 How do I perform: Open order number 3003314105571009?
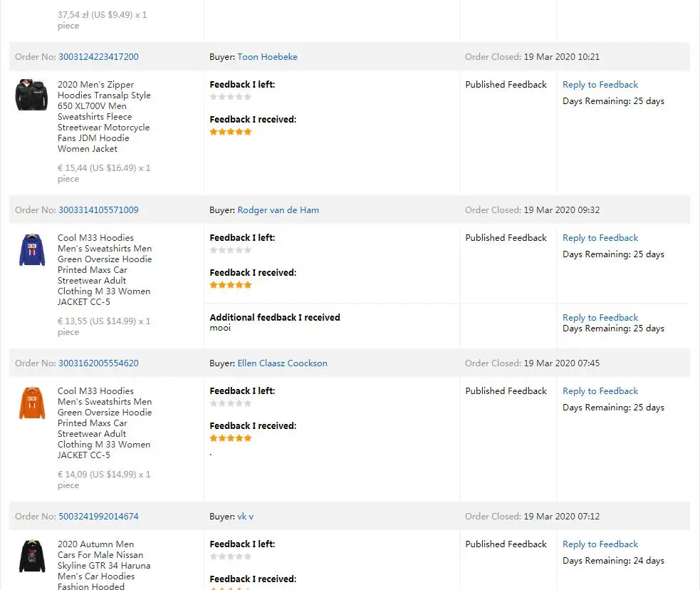click(98, 210)
